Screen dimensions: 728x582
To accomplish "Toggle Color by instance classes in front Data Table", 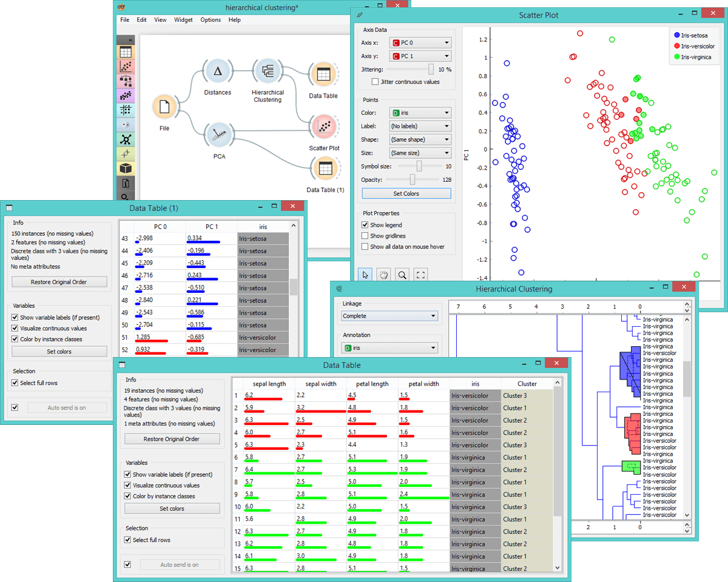I will point(128,497).
